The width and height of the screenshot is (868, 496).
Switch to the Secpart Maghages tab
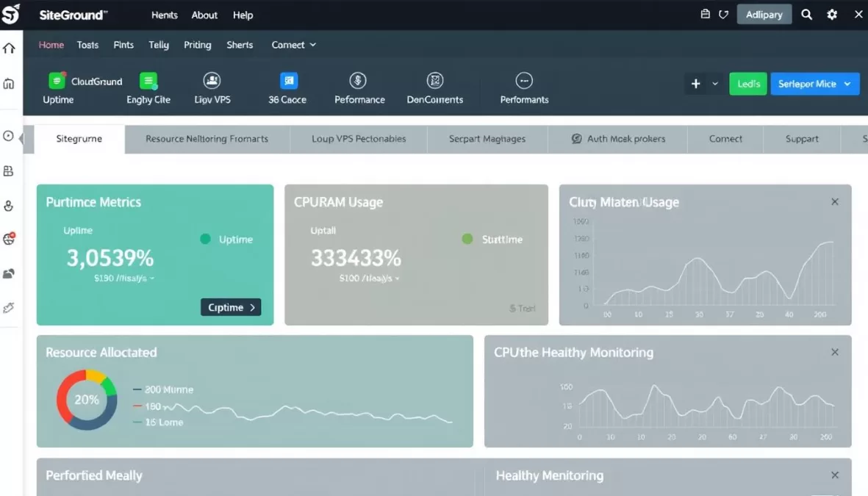pyautogui.click(x=487, y=138)
